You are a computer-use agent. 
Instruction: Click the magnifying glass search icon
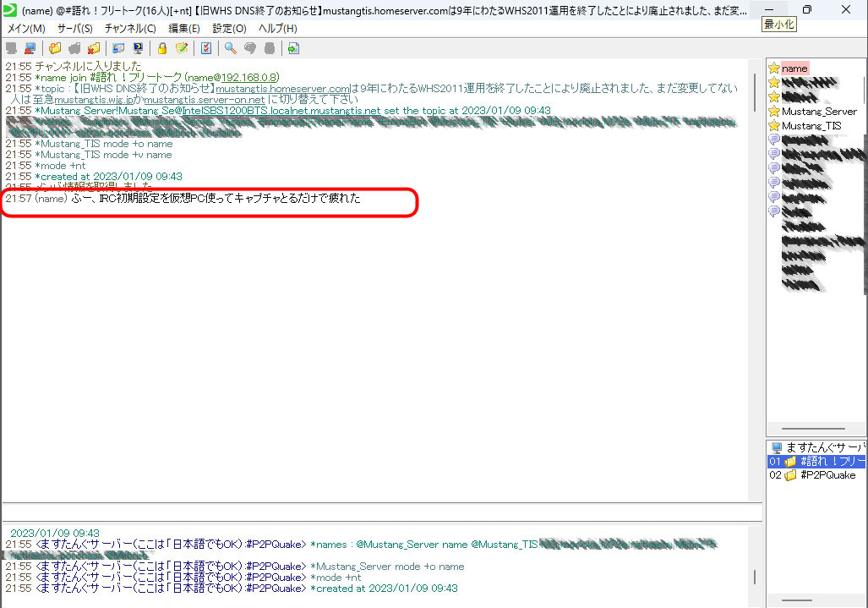[230, 48]
